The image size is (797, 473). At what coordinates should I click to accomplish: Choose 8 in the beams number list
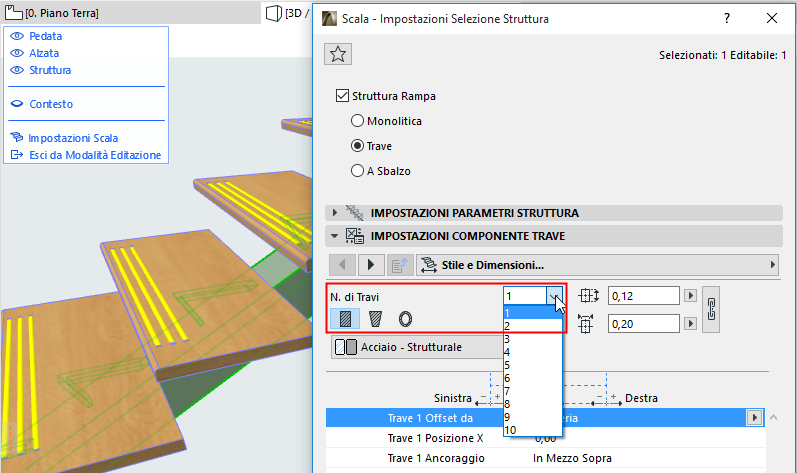533,404
